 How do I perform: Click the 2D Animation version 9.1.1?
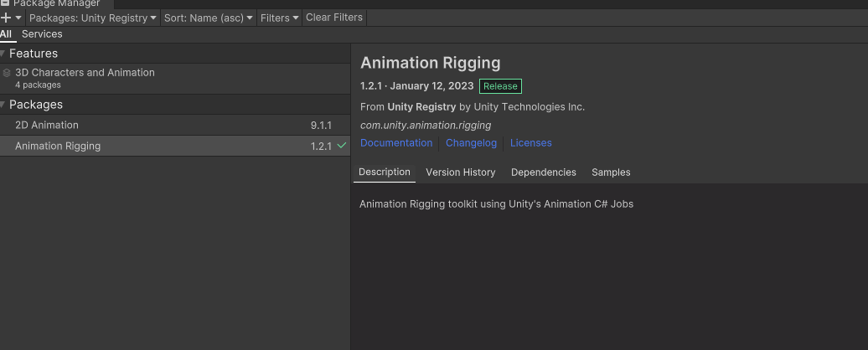pyautogui.click(x=321, y=126)
